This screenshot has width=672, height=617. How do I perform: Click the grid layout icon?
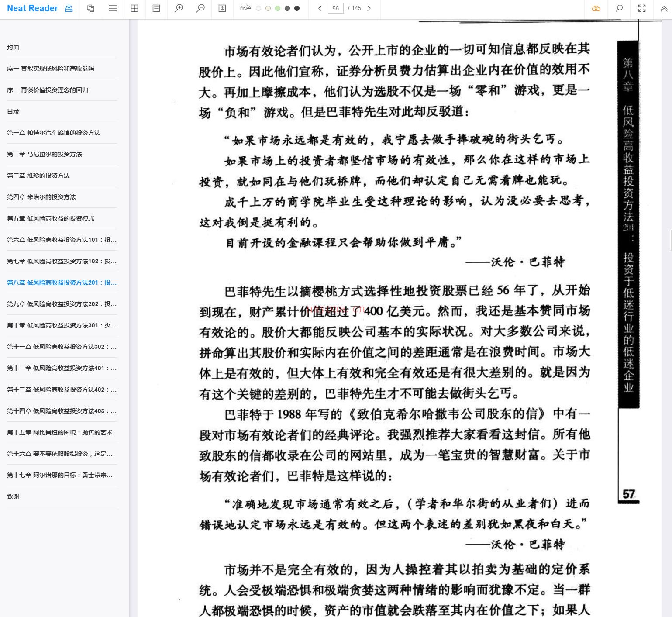click(x=134, y=8)
